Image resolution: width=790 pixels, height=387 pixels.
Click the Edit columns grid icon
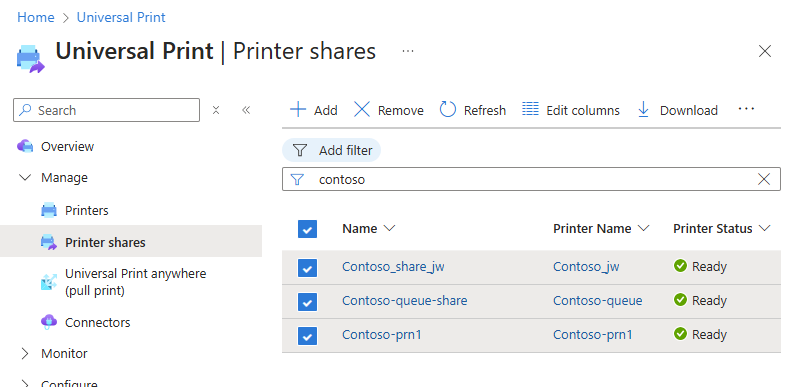point(530,109)
